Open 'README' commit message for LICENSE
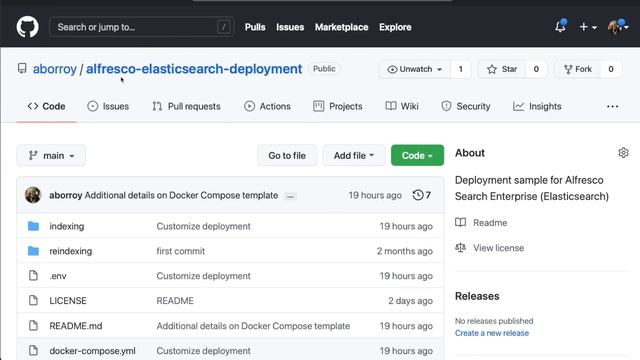640x360 pixels. [x=175, y=301]
